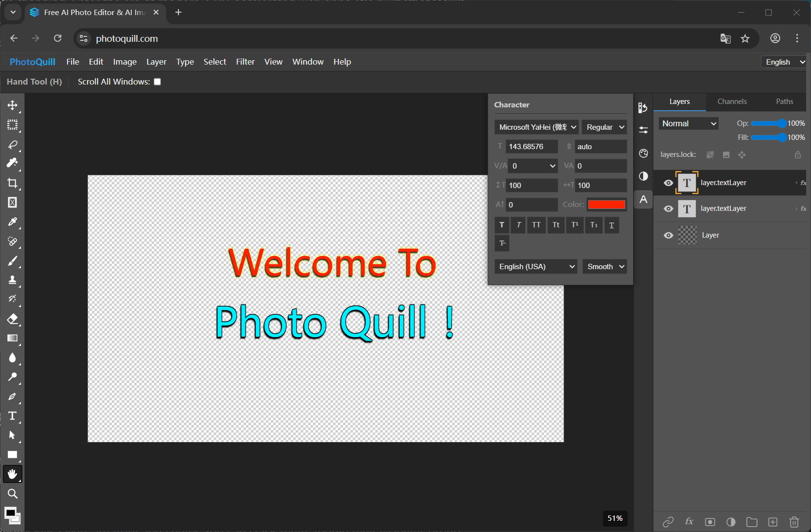Select the Eyedropper tool
Viewport: 811px width, 532px height.
click(13, 222)
